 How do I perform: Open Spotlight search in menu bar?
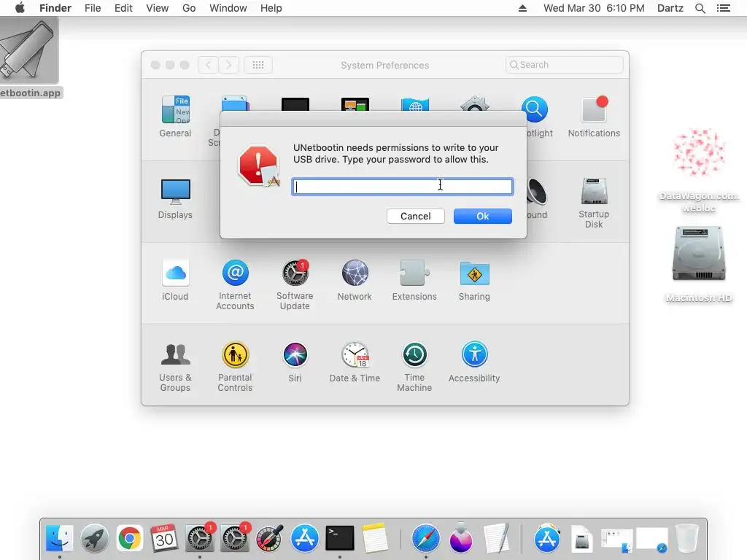coord(700,8)
